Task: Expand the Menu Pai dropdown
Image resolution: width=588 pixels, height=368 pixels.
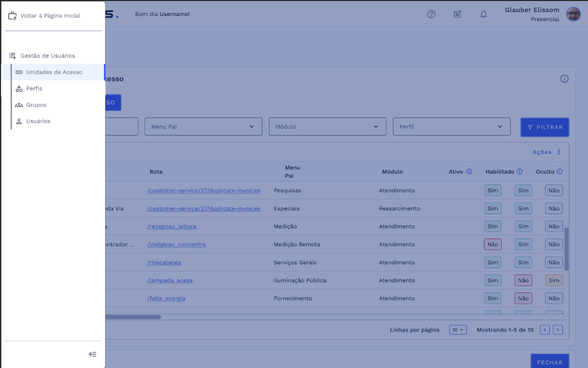Action: [x=203, y=127]
